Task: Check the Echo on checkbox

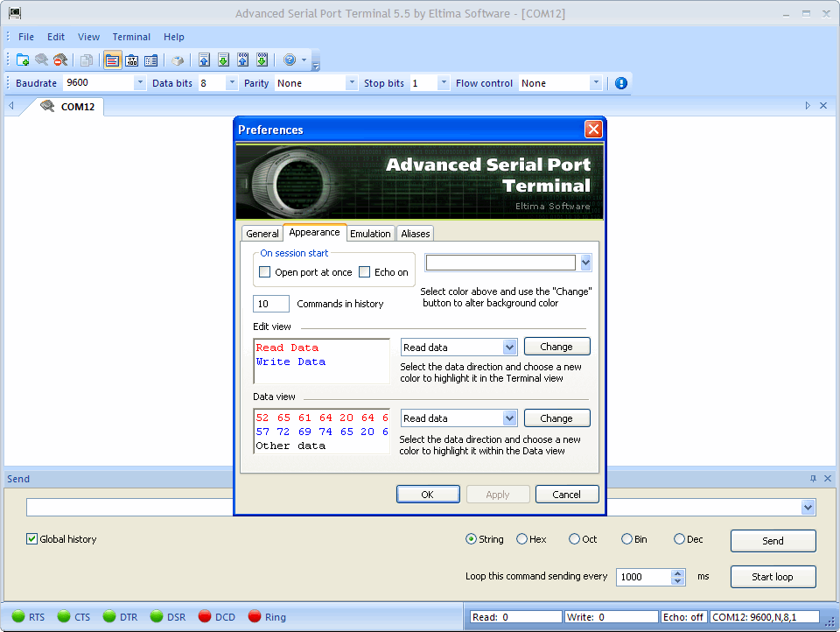Action: [x=364, y=271]
